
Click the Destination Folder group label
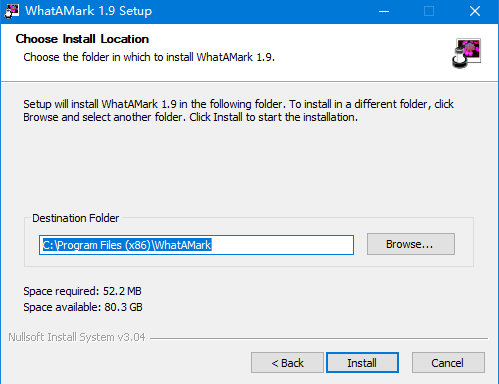[x=75, y=218]
